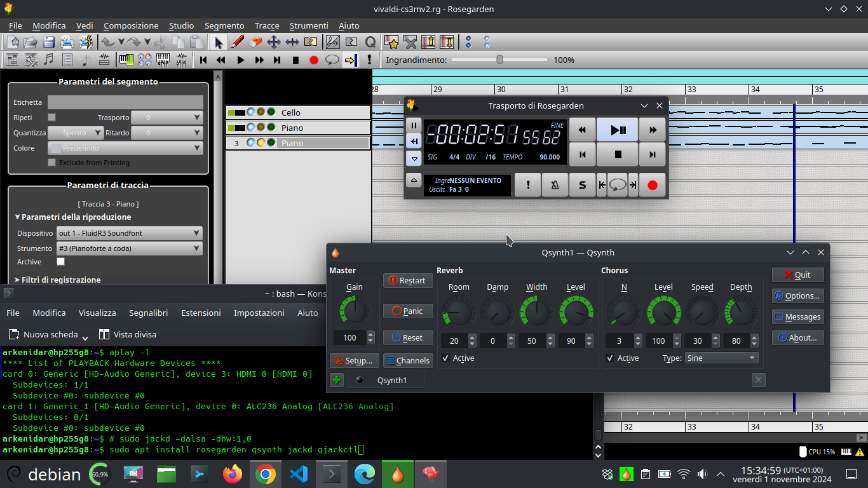868x488 pixels.
Task: Click the Play button in main toolbar
Action: pos(240,60)
